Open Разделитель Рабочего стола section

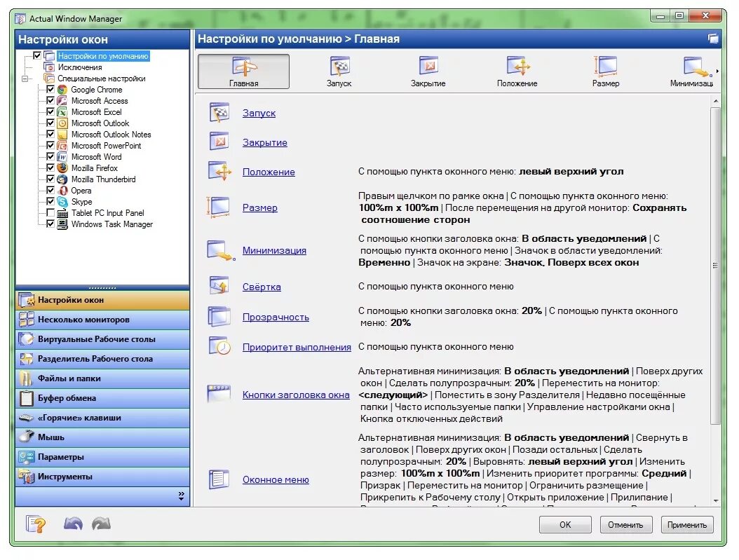click(x=102, y=359)
